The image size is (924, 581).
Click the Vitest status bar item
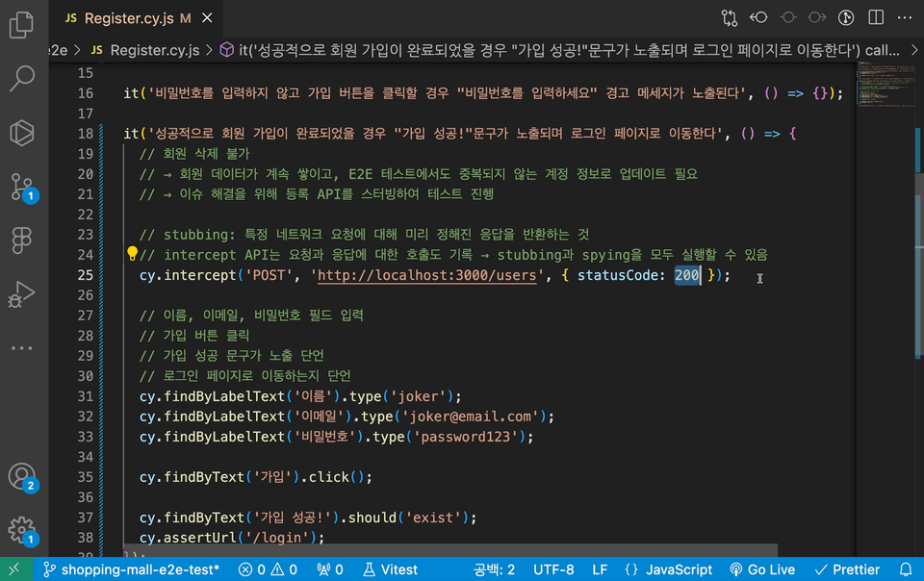pos(390,569)
